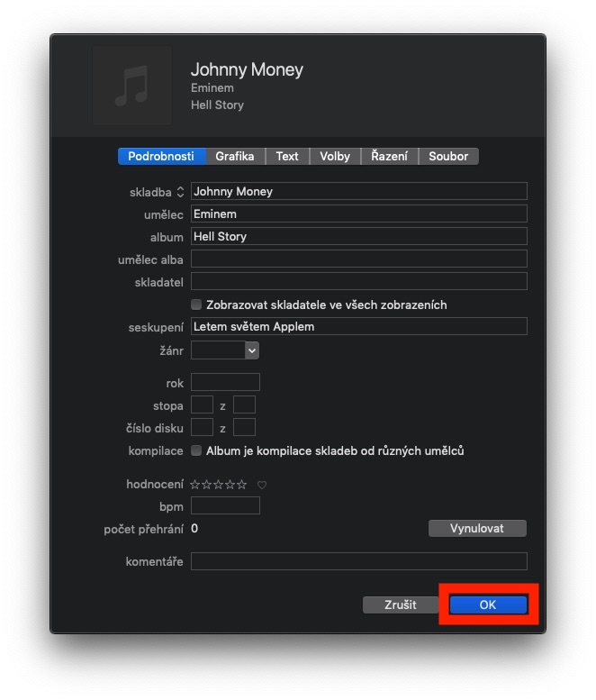This screenshot has width=596, height=700.
Task: Click the header artist text Eminem
Action: pyautogui.click(x=212, y=88)
